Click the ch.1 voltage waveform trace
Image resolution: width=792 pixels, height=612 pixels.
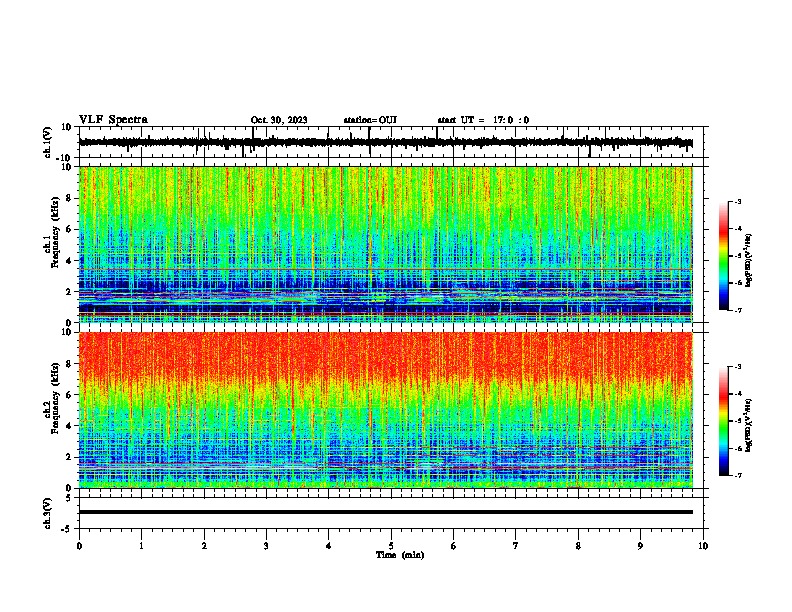pos(386,142)
